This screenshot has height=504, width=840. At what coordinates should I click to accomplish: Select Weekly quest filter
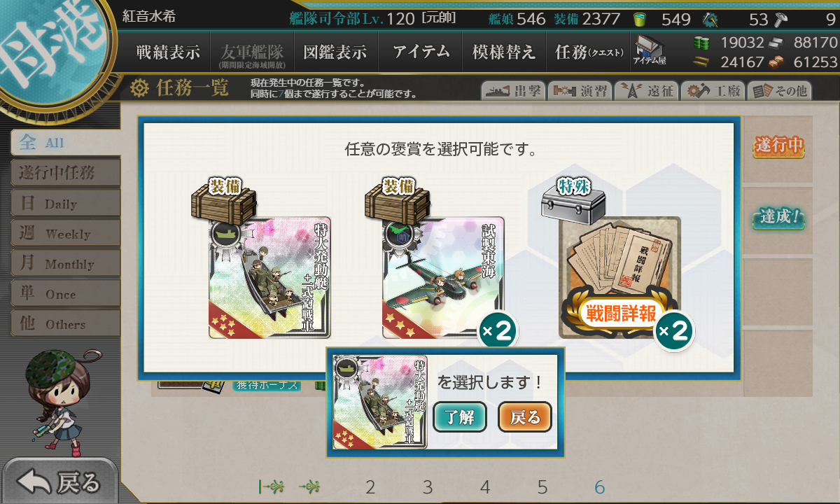66,234
